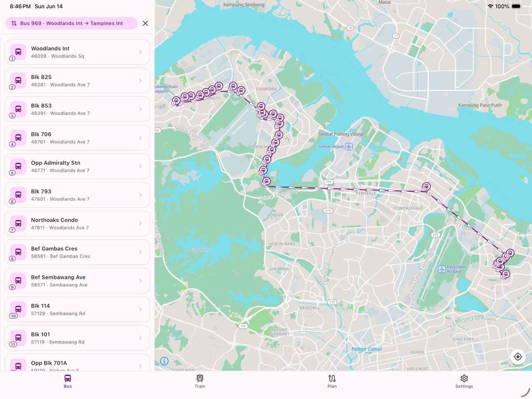Tap 'CANBERRA' map label
532x399 pixels.
coord(266,89)
